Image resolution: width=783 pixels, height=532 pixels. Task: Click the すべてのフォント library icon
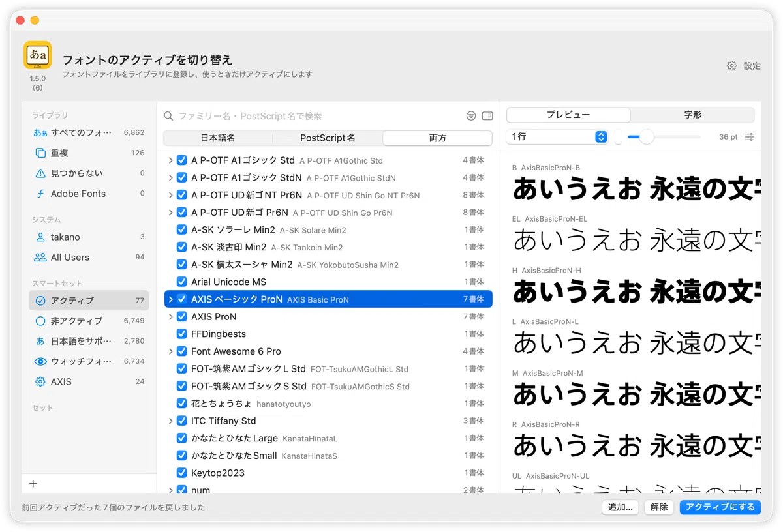point(40,132)
